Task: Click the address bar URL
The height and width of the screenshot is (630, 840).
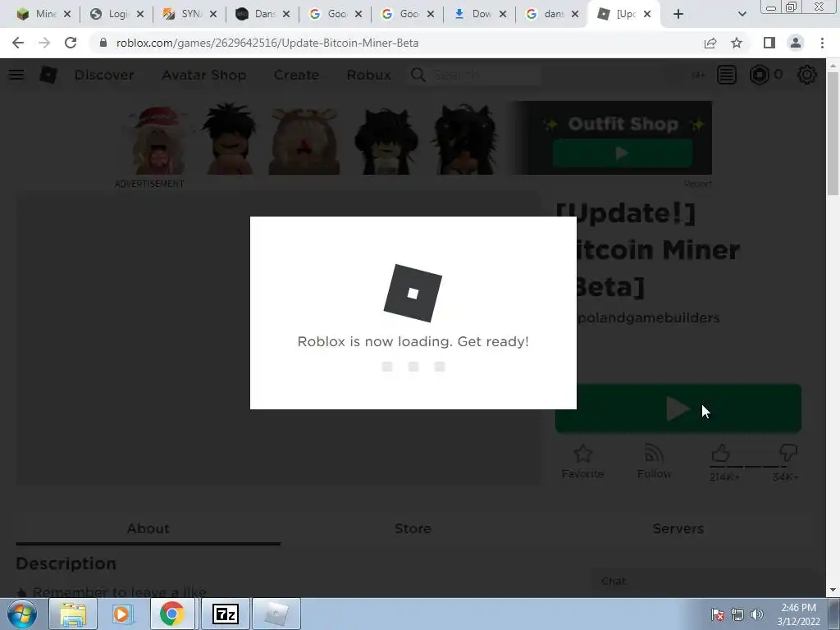Action: (x=267, y=43)
